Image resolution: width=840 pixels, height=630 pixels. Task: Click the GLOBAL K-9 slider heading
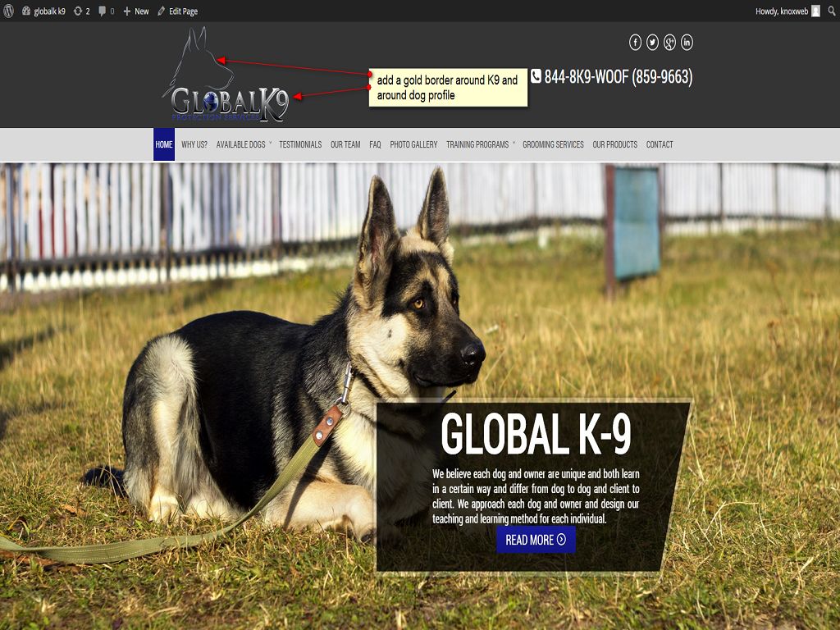click(536, 434)
